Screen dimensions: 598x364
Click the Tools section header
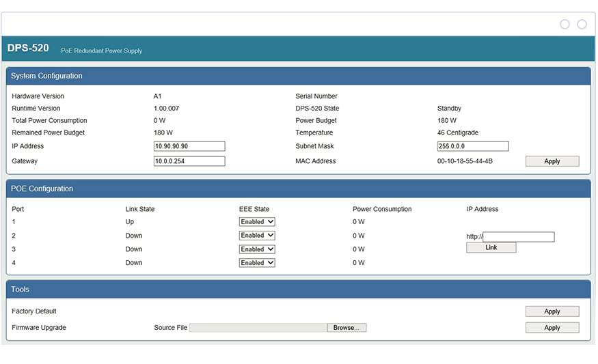21,290
